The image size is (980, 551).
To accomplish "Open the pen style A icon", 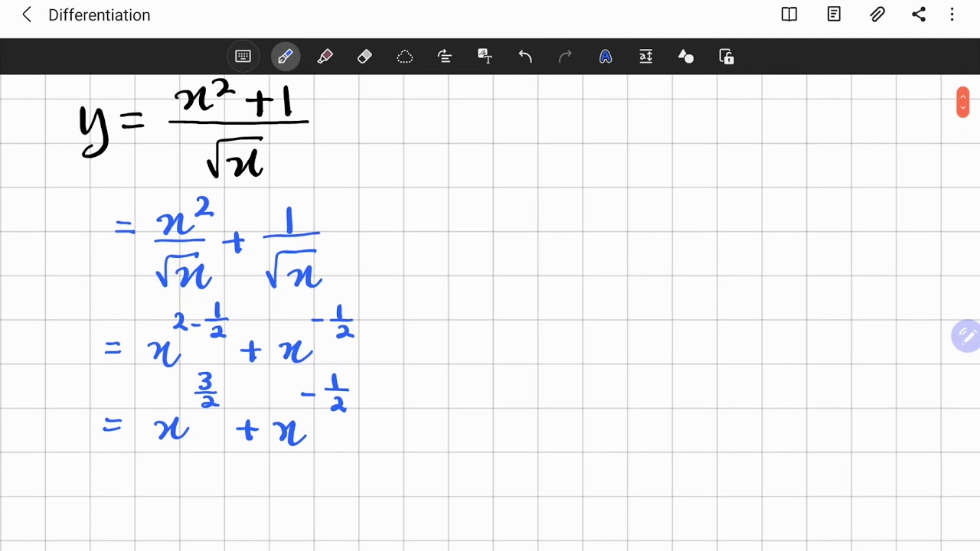I will [x=606, y=57].
